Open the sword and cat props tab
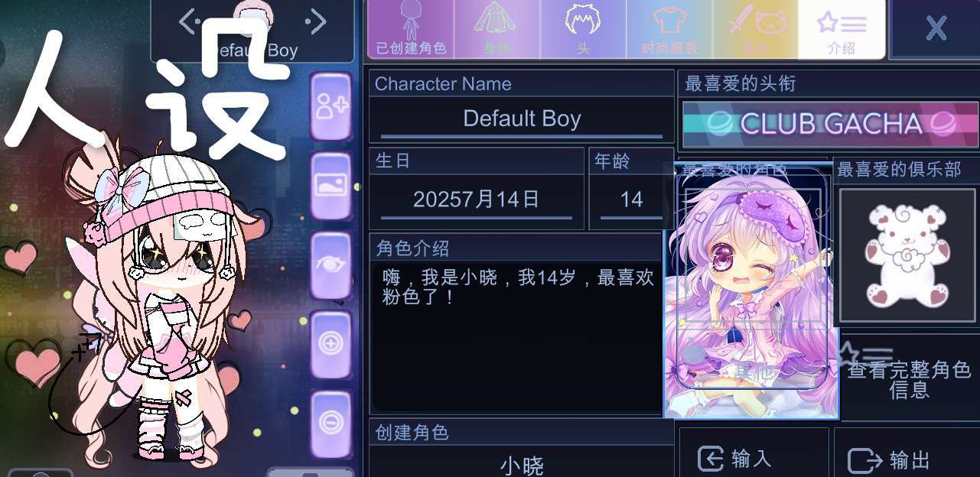The image size is (980, 477). 755,29
